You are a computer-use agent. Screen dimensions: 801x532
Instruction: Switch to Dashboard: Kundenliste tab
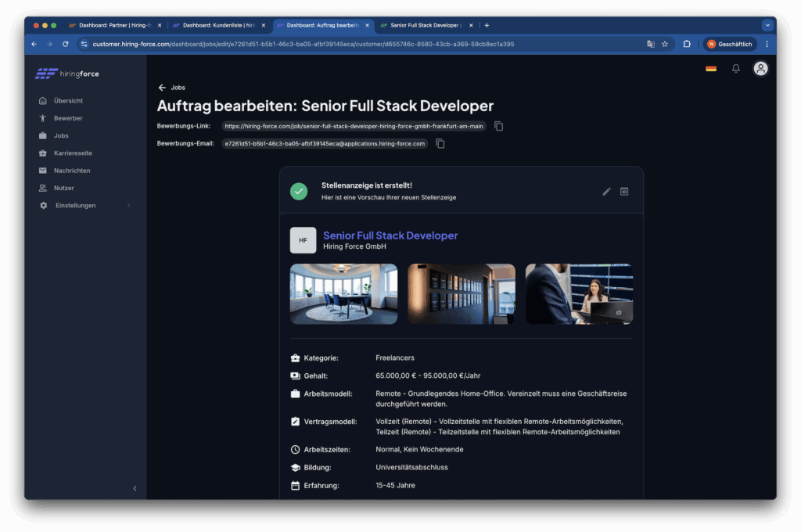[217, 25]
